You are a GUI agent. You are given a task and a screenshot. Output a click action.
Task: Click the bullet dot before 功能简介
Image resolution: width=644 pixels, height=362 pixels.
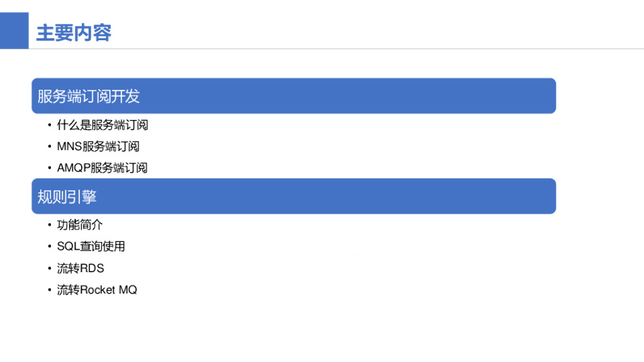[49, 225]
